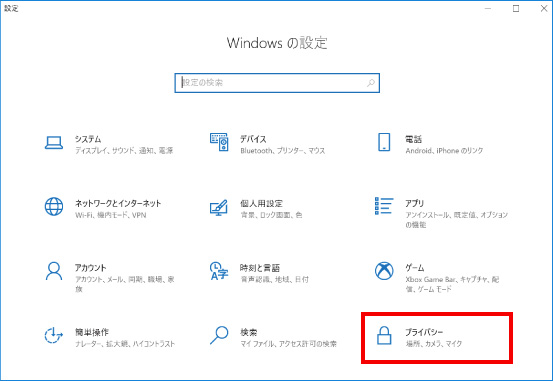
Task: Click the アンインストール、既定値 description text
Action: (456, 220)
